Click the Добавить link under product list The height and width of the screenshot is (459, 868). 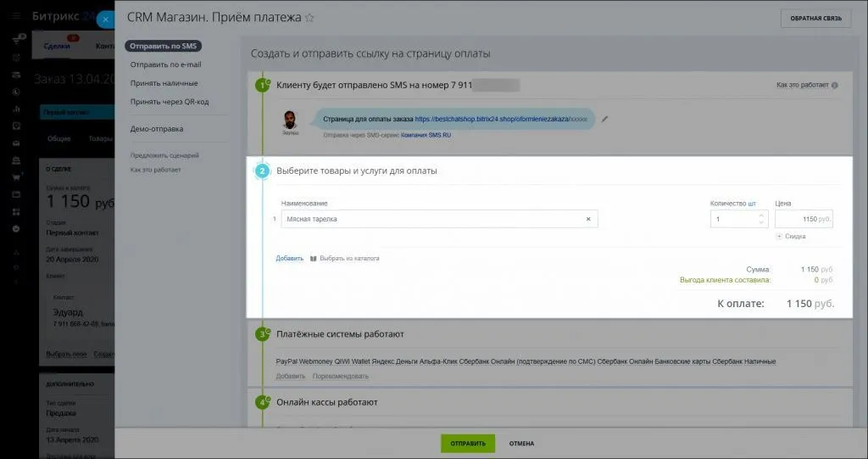[x=289, y=258]
